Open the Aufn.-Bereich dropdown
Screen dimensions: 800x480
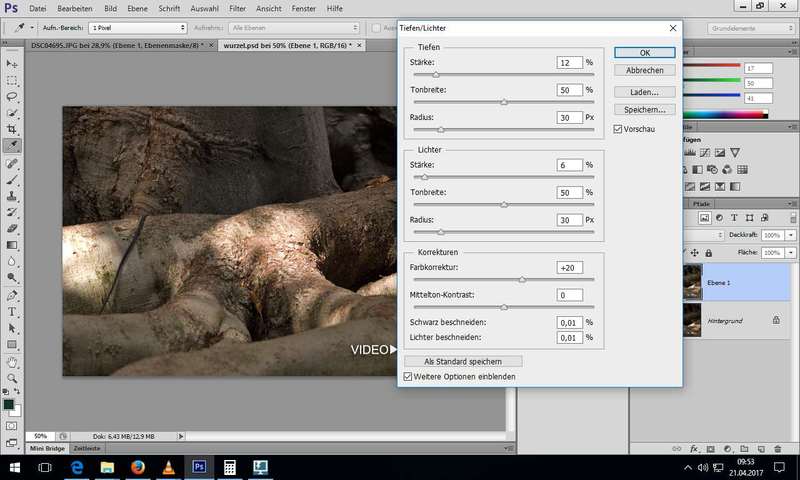(x=134, y=28)
